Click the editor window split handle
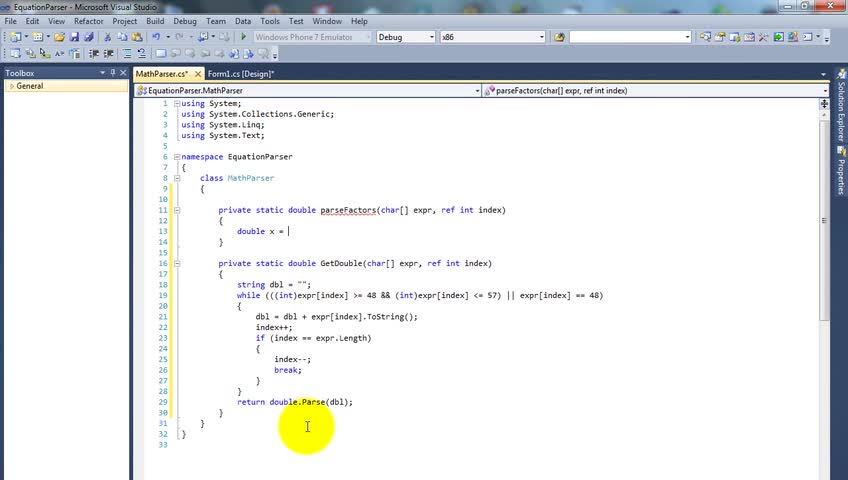This screenshot has width=848, height=480. coord(824,103)
